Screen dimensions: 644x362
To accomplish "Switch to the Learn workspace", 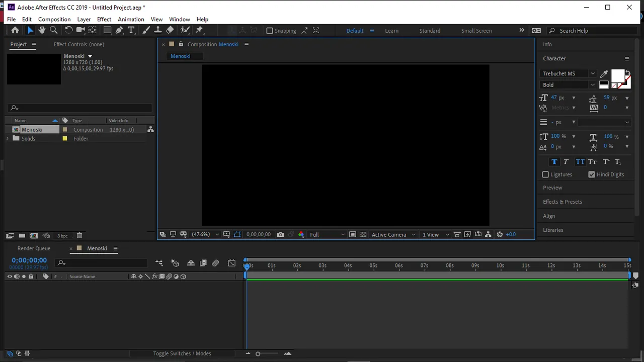I will point(391,31).
